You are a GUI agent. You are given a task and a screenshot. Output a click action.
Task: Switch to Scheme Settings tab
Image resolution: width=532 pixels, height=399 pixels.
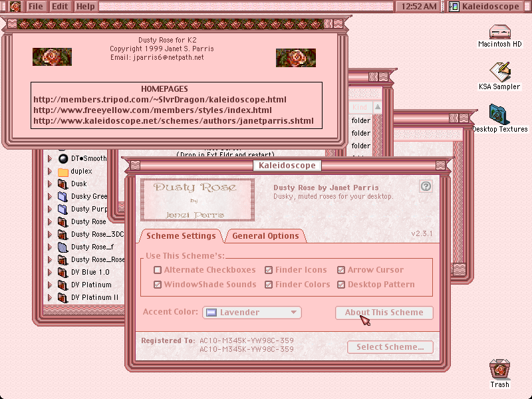[x=181, y=236]
